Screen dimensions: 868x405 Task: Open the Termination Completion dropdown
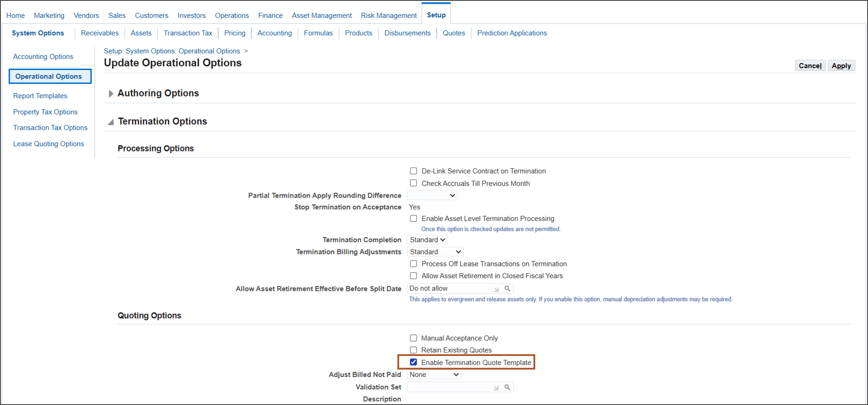[427, 240]
